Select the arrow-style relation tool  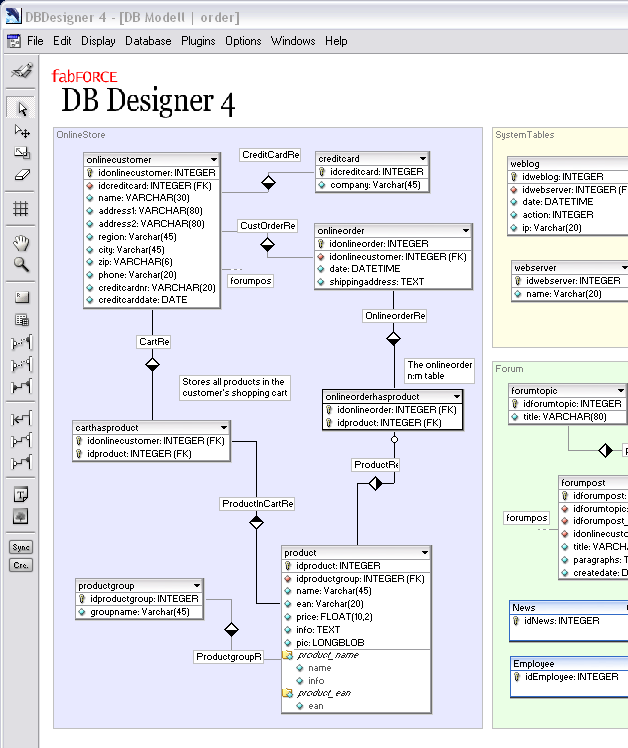click(21, 418)
